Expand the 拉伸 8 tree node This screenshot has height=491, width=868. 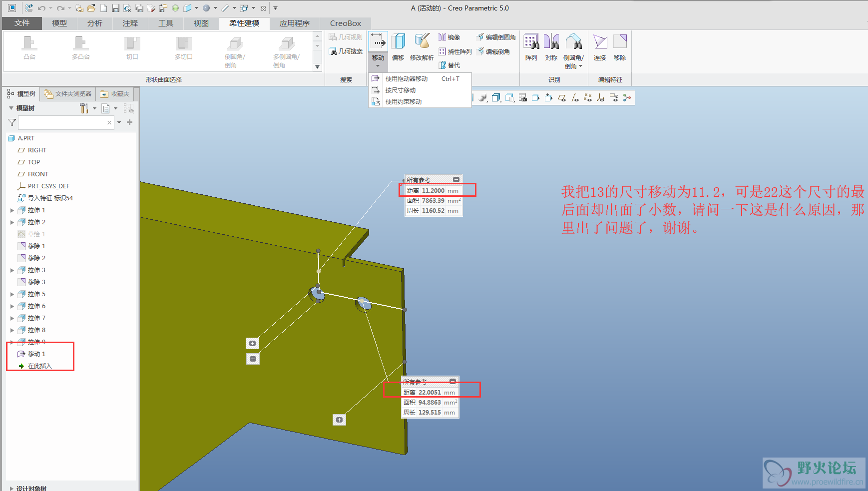click(12, 330)
